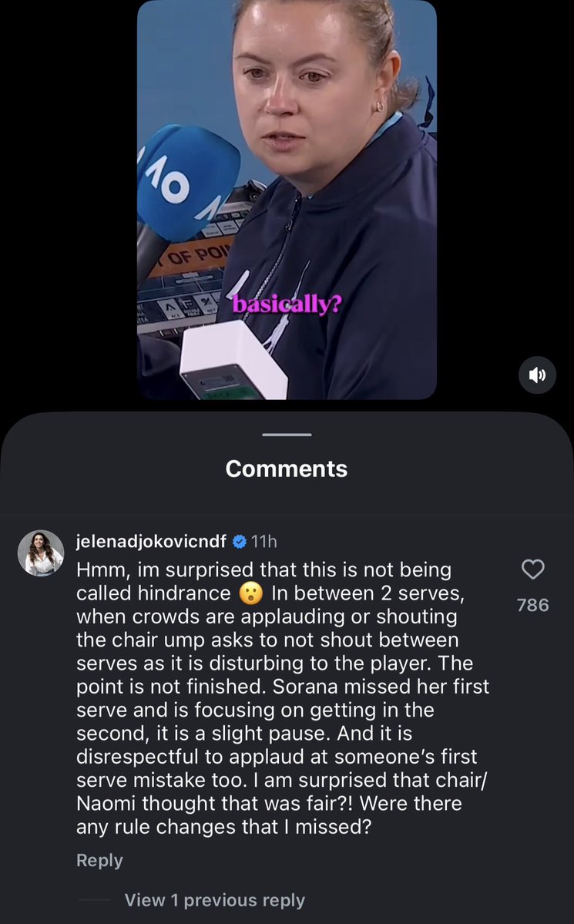
Task: Reply to jelenadjokovicndf's comment
Action: point(99,860)
